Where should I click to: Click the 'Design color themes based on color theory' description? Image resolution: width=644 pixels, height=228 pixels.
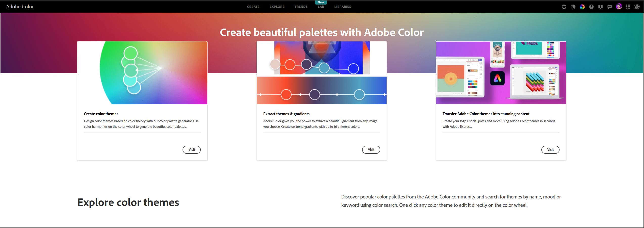[141, 124]
